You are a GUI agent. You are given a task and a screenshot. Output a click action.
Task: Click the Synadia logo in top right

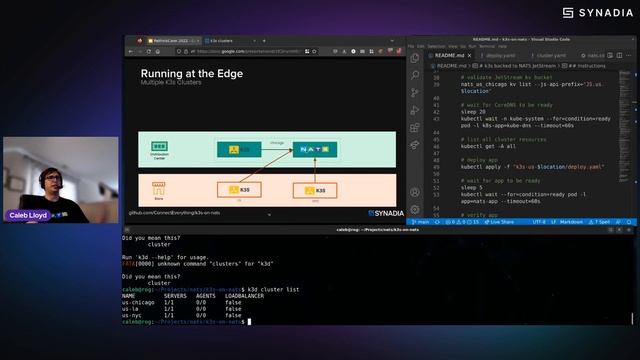point(598,13)
